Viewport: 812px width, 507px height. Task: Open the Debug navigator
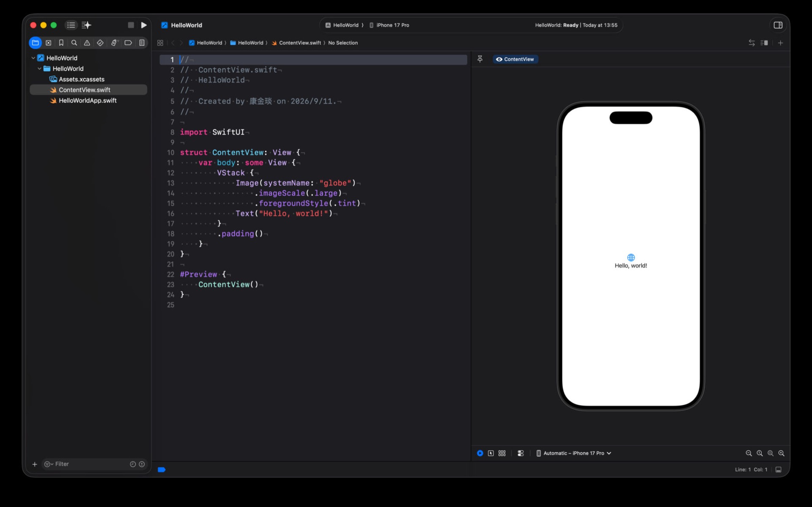click(x=114, y=43)
